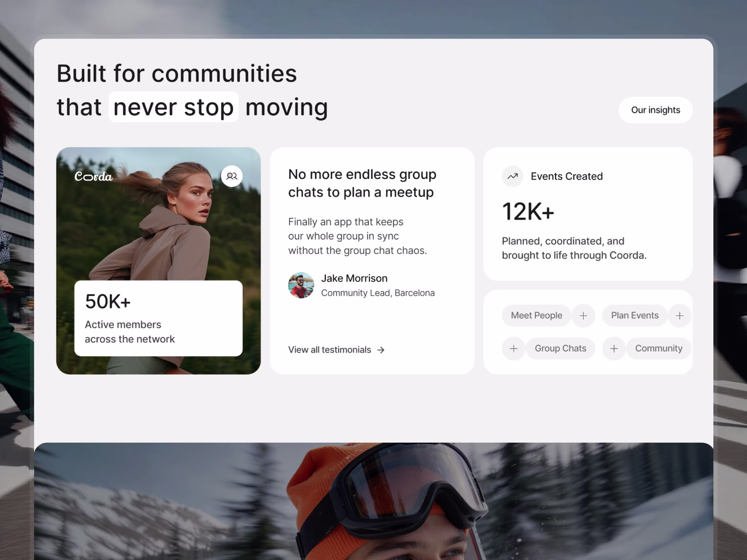
Task: Click the plus icon before Community
Action: tap(614, 348)
